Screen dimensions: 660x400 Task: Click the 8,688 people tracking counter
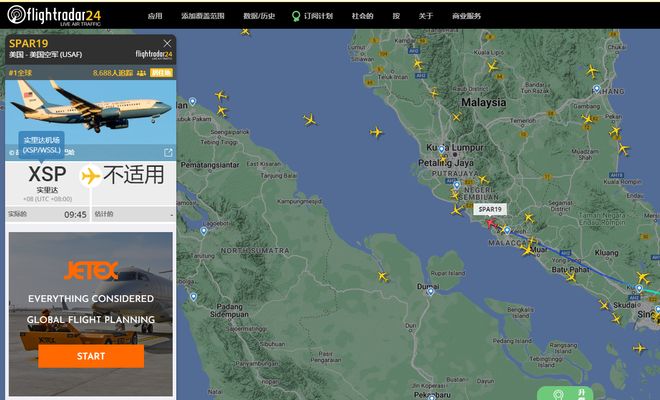(x=112, y=73)
